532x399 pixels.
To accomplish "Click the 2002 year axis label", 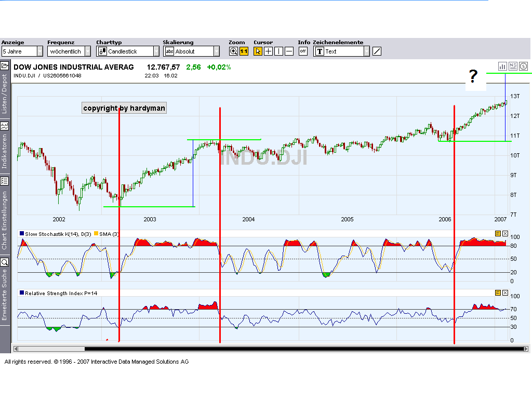I will coord(59,220).
